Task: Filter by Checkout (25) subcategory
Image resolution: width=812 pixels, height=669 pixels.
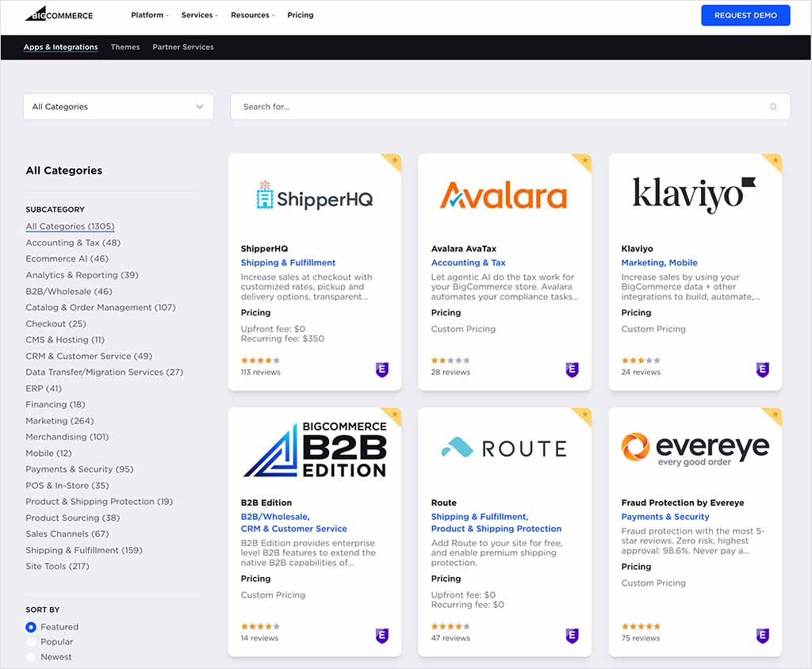Action: 56,323
